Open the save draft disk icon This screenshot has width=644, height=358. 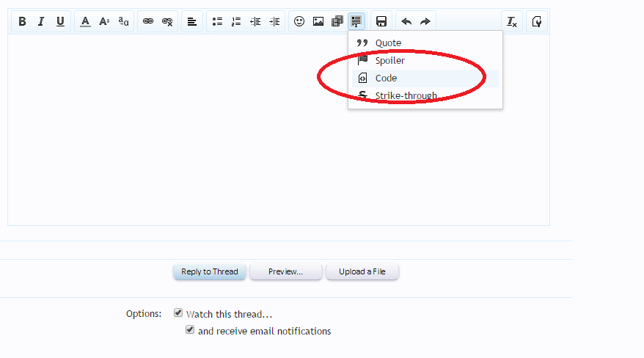click(x=381, y=21)
